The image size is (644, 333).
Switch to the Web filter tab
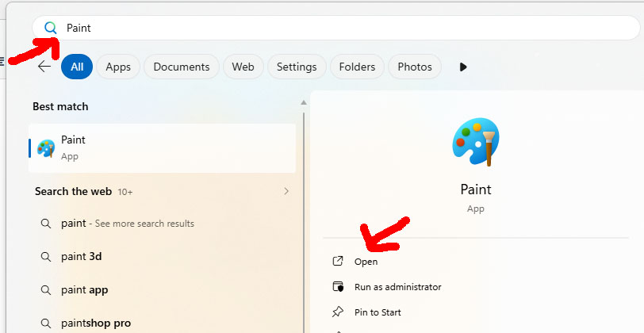point(243,67)
